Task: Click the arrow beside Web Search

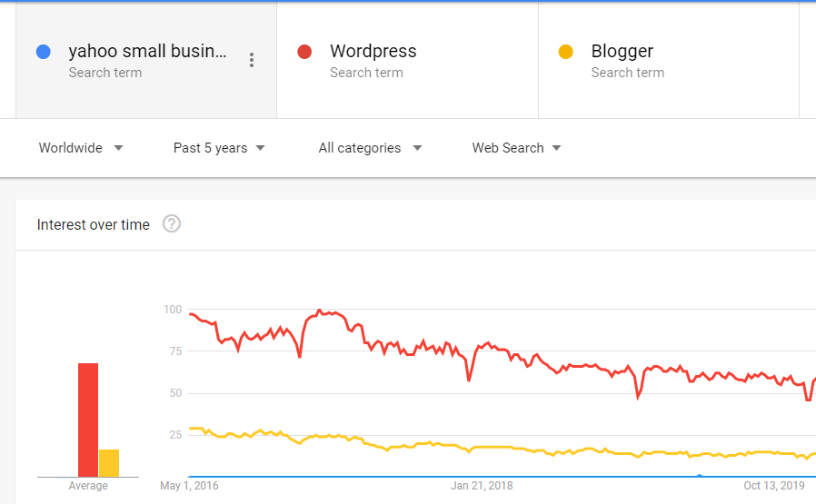Action: [556, 148]
